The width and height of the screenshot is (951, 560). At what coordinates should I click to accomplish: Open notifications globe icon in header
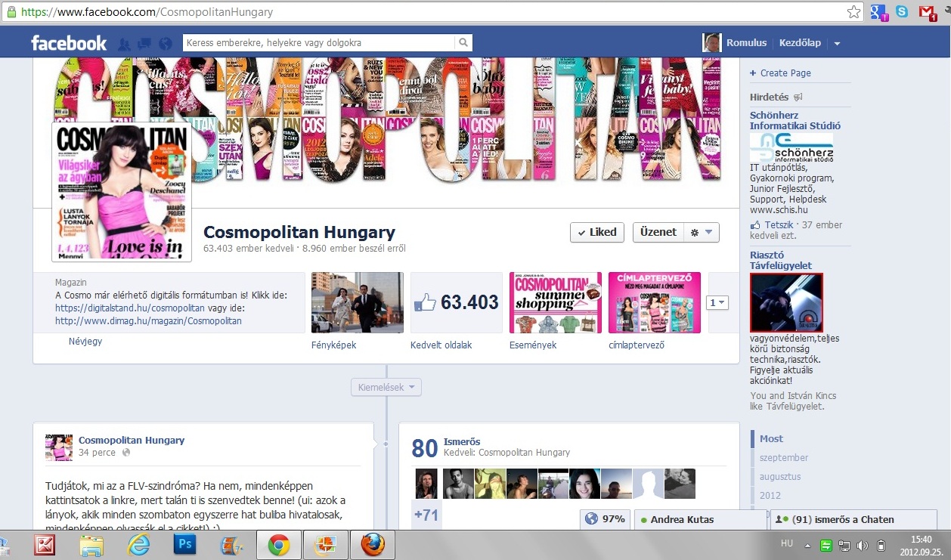click(x=165, y=44)
